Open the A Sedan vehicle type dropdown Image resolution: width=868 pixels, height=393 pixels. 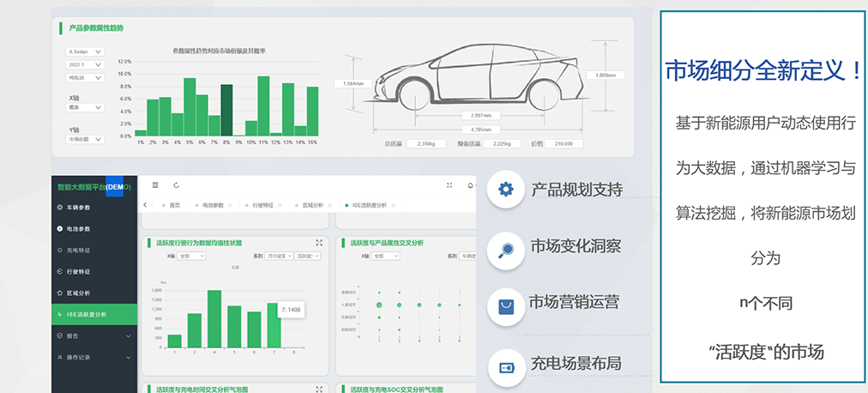pos(85,51)
